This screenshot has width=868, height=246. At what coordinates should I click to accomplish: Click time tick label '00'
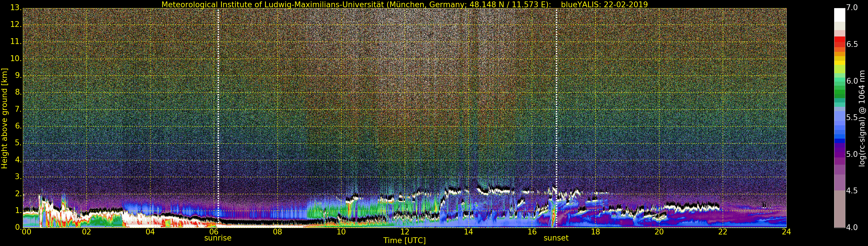26,232
